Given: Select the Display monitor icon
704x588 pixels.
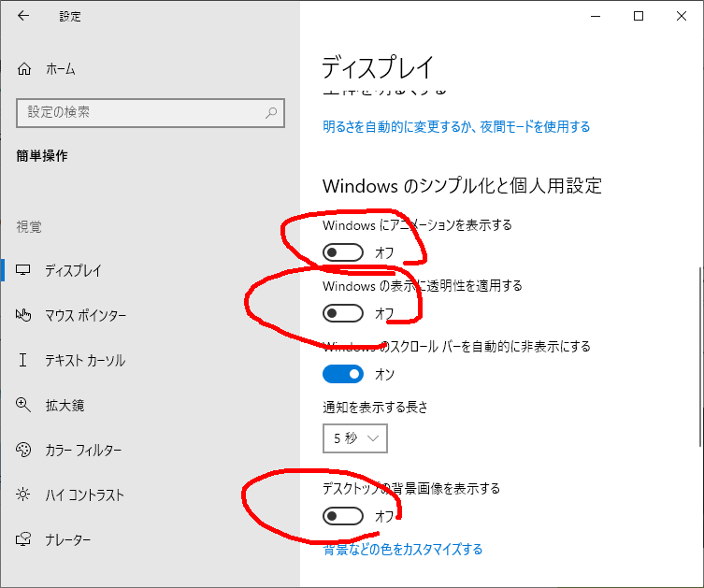Looking at the screenshot, I should 24,270.
